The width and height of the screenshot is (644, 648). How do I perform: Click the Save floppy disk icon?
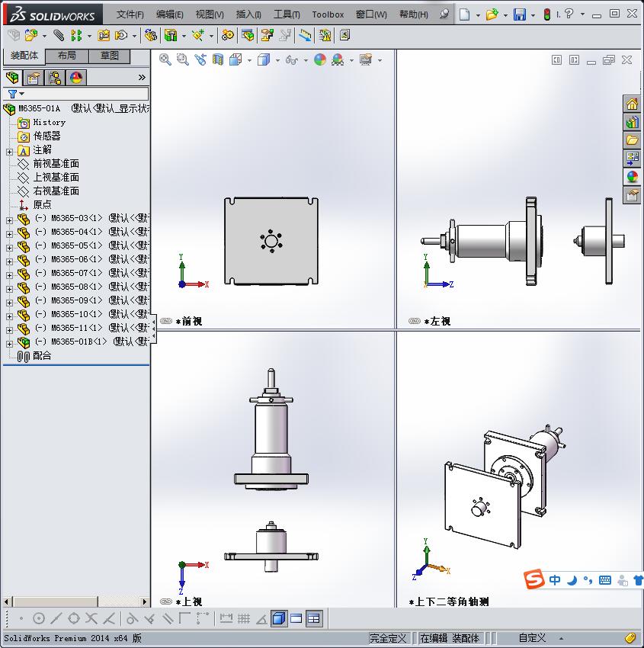point(519,14)
